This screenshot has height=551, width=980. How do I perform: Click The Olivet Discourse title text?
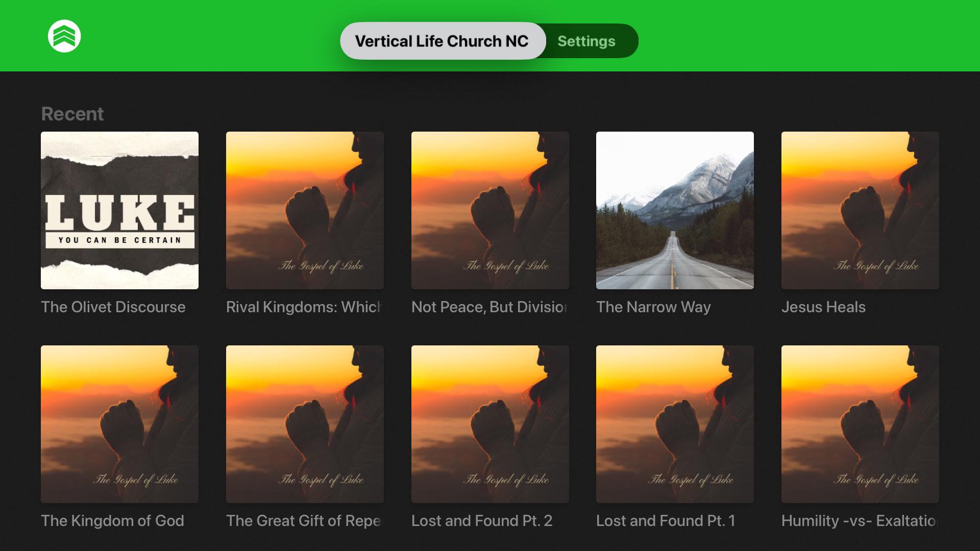[113, 307]
